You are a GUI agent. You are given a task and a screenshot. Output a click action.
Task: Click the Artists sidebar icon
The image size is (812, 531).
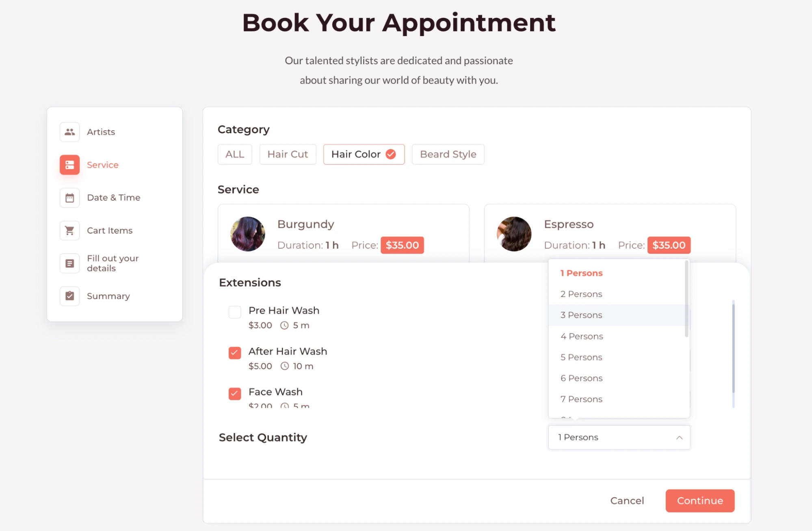click(x=69, y=132)
